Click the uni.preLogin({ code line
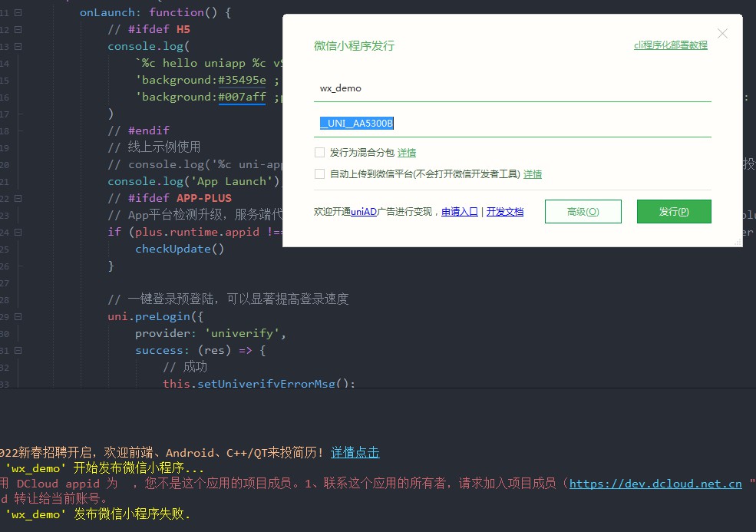This screenshot has height=532, width=756. click(155, 316)
